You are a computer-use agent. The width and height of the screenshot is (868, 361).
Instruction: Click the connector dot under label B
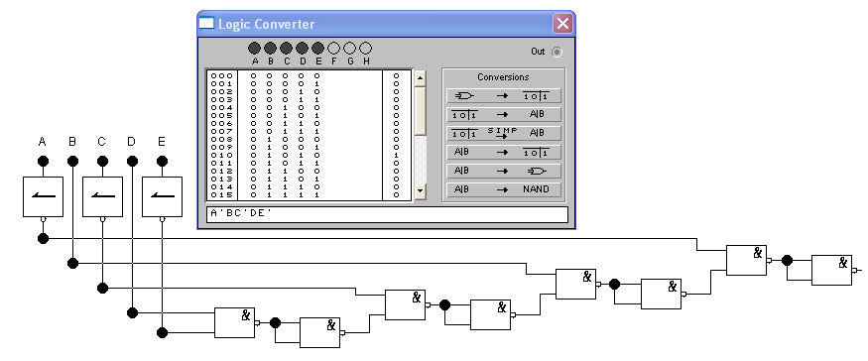(x=72, y=161)
